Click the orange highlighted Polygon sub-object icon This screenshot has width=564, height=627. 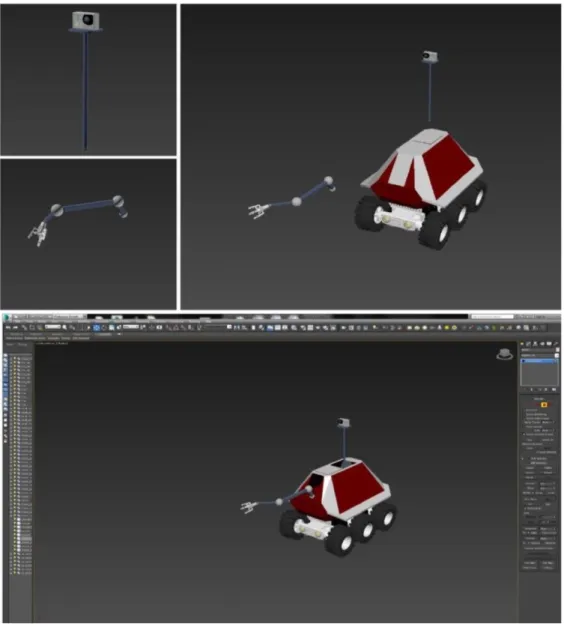[544, 405]
